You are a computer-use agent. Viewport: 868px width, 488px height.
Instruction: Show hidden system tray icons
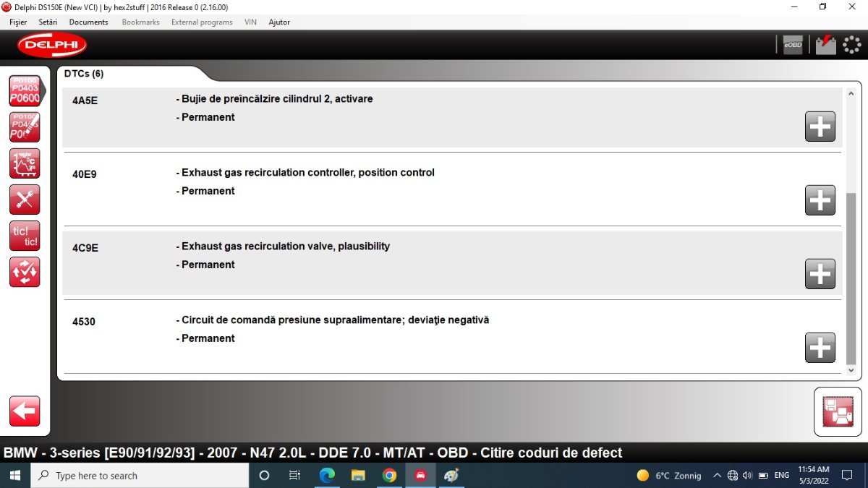pyautogui.click(x=717, y=476)
